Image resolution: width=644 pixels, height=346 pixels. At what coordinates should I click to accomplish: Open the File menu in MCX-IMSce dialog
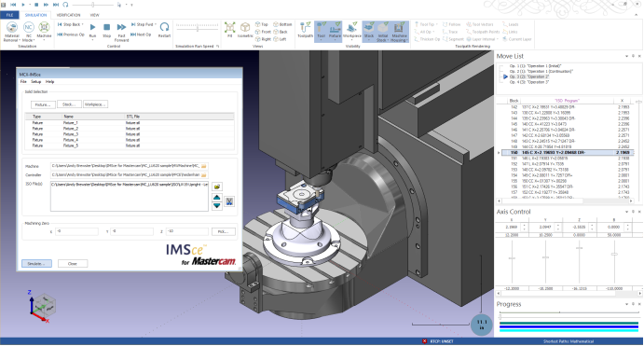[x=23, y=82]
